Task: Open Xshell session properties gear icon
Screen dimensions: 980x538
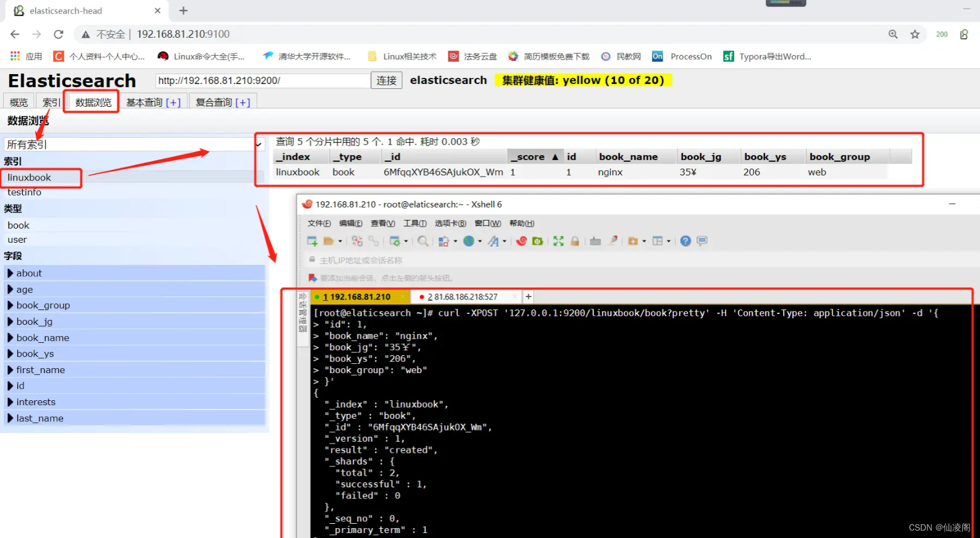Action: [x=395, y=241]
